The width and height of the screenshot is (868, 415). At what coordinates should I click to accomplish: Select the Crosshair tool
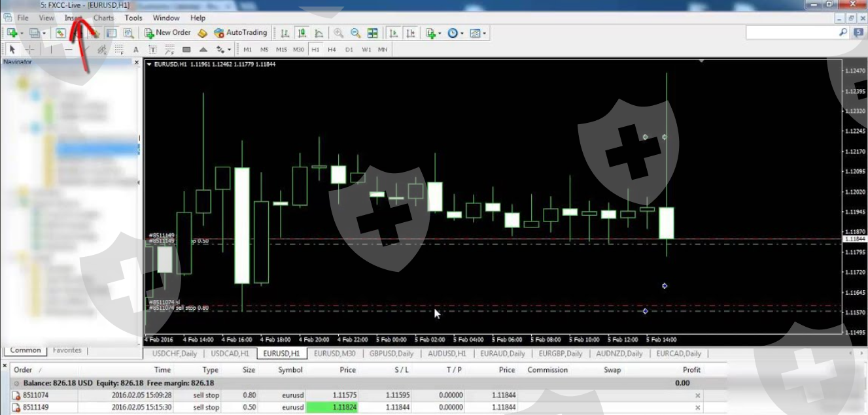[x=29, y=50]
